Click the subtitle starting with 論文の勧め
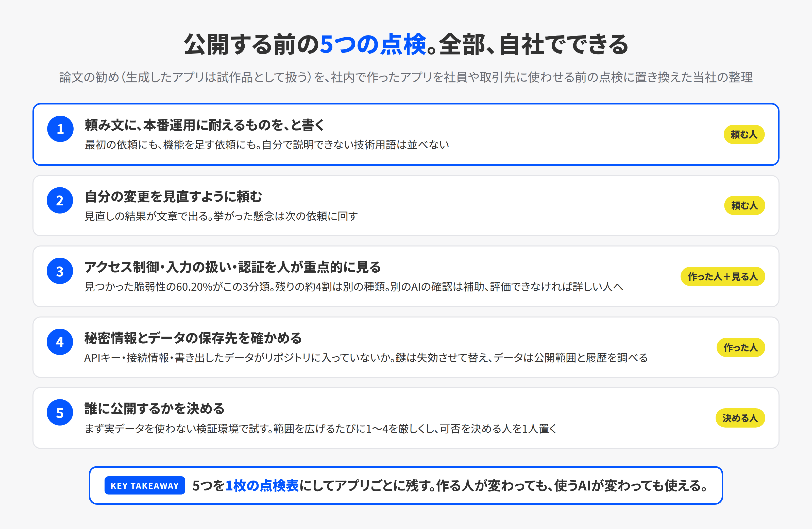Screen dimensions: 812x529 click(406, 77)
